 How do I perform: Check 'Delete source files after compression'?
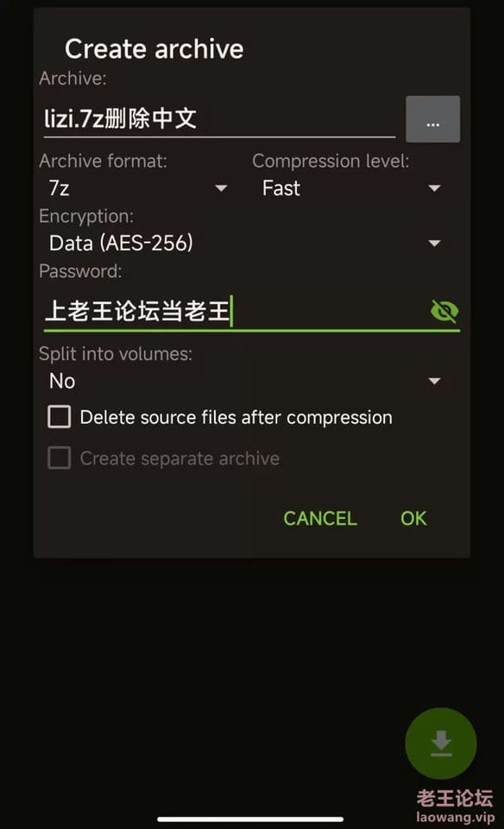(60, 416)
